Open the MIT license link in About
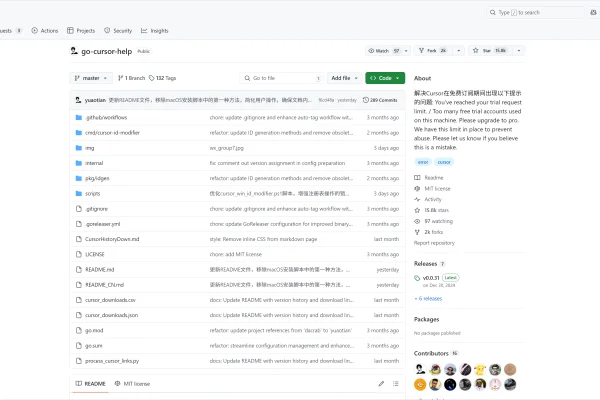This screenshot has width=600, height=400. [432, 189]
